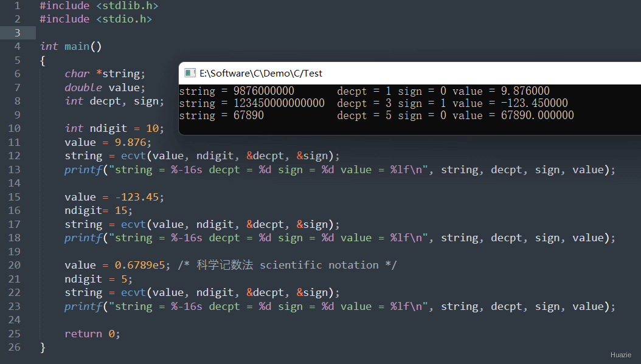The width and height of the screenshot is (641, 364).
Task: Click the stdio.h include header
Action: (124, 19)
